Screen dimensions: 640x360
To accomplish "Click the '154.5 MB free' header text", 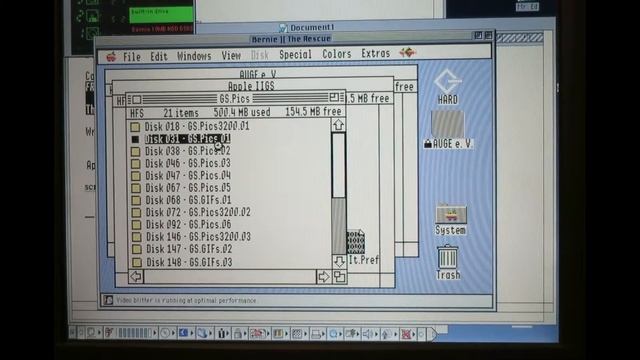I will click(x=313, y=111).
